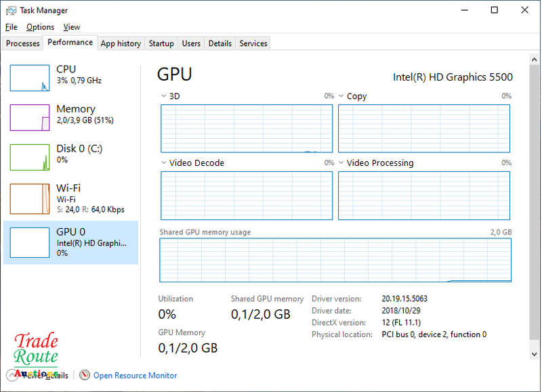The width and height of the screenshot is (542, 392).
Task: Open the Video Processing graph dropdown
Action: pyautogui.click(x=341, y=162)
